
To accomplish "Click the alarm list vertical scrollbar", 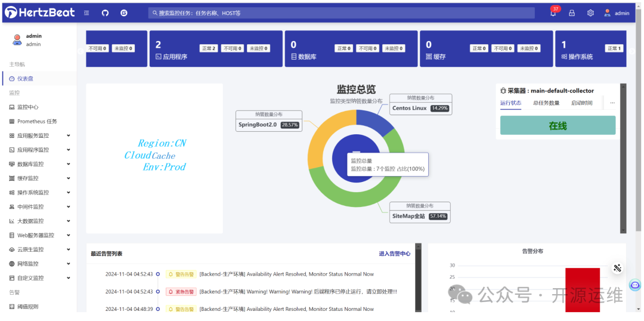I will coord(418,278).
